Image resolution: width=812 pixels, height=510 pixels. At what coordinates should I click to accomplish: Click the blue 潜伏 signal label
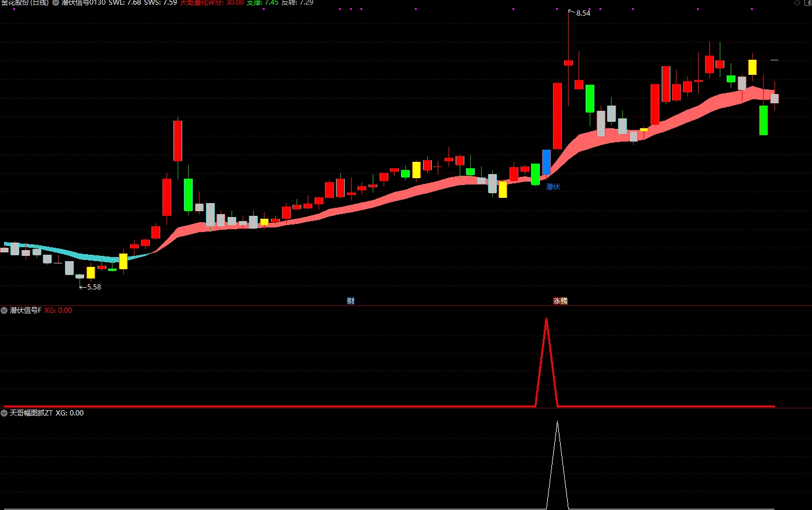coord(553,187)
